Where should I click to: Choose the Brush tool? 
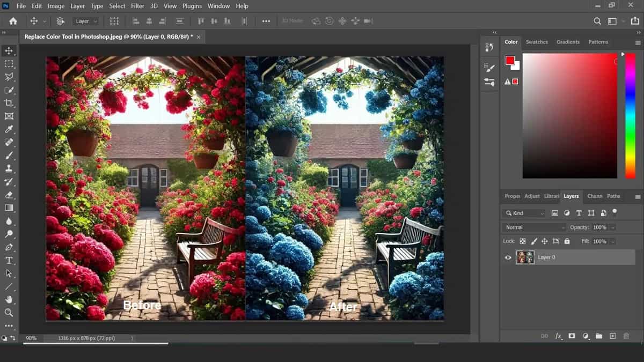coord(9,155)
